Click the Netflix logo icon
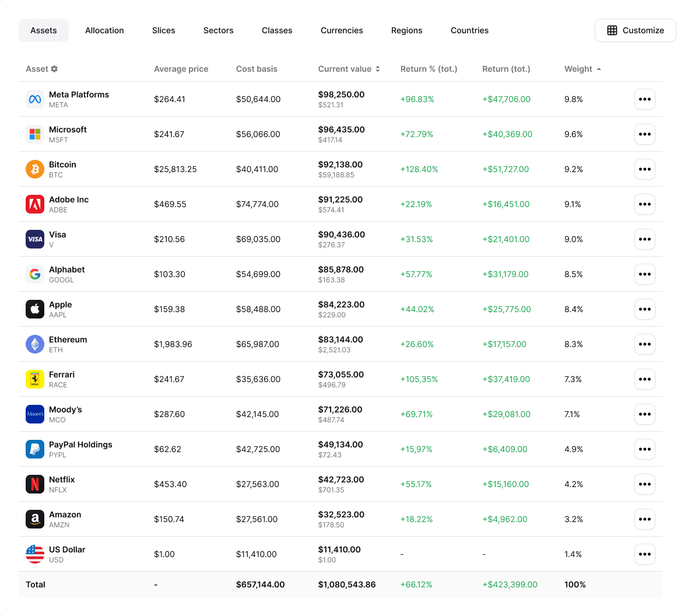The width and height of the screenshot is (695, 616). (35, 485)
